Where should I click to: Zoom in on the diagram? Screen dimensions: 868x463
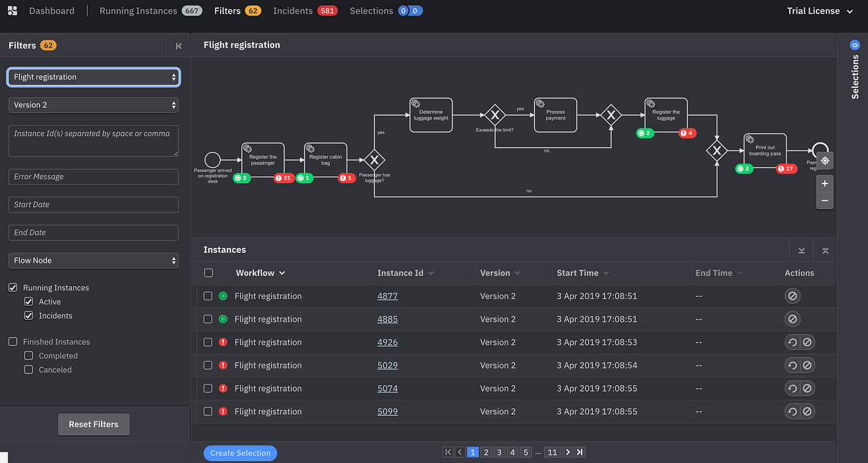(x=825, y=183)
